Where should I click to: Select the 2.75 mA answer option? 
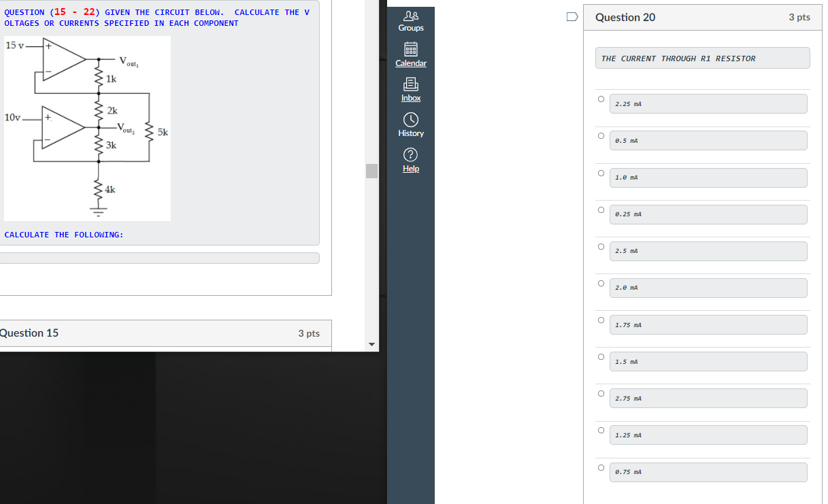[601, 393]
